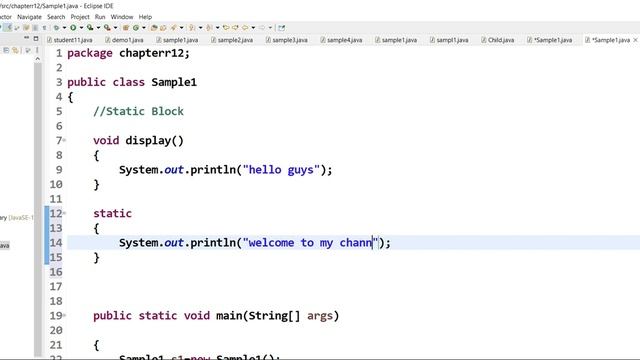Screen dimensions: 640x360
Task: Click the External Tools run icon
Action: click(107, 28)
